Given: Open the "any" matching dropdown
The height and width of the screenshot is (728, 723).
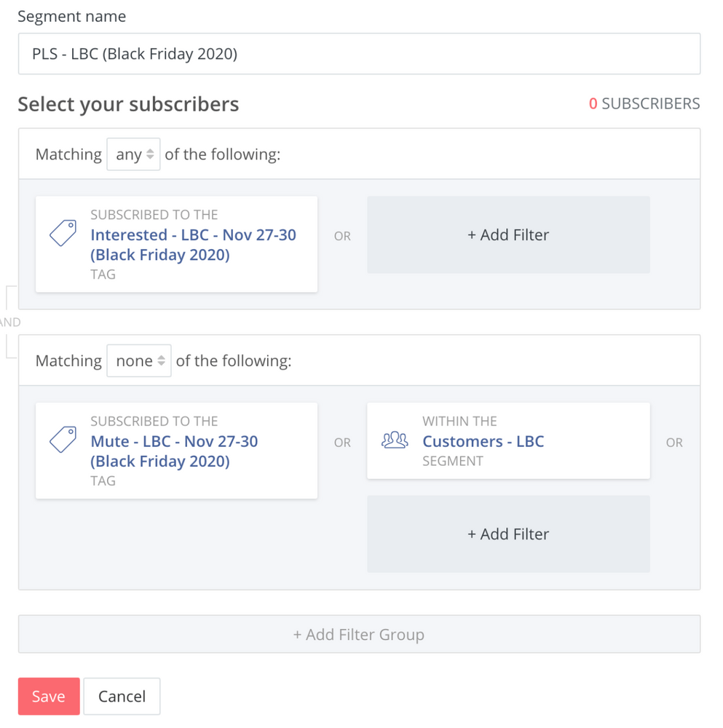Looking at the screenshot, I should click(x=133, y=154).
